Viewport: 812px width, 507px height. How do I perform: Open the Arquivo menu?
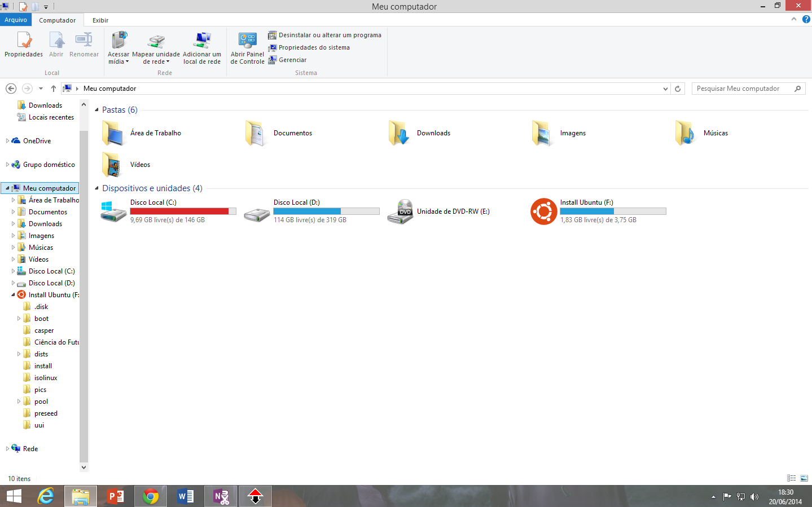(16, 20)
